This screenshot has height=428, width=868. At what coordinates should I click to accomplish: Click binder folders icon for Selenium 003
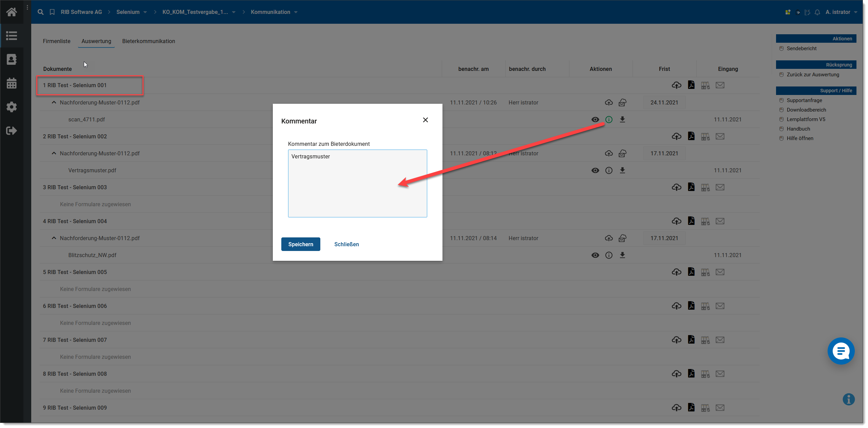tap(705, 187)
